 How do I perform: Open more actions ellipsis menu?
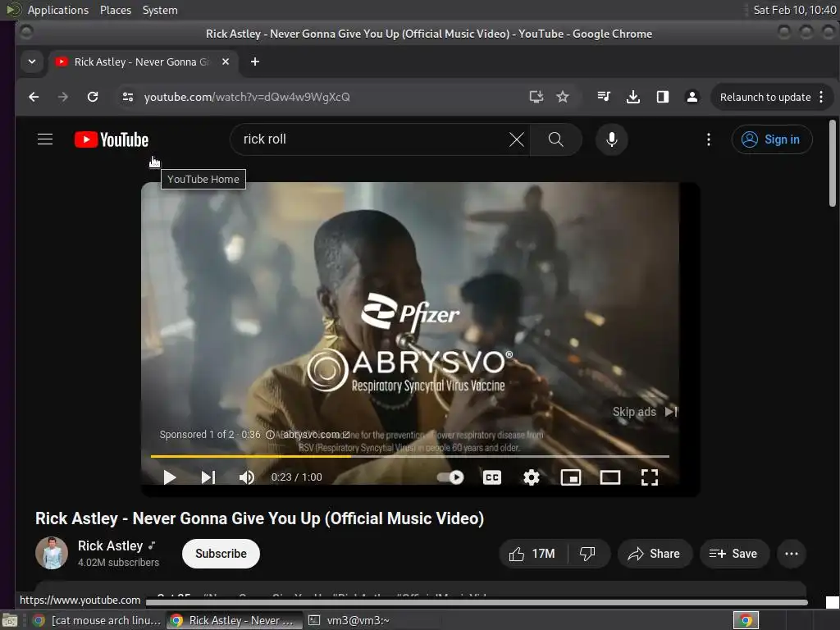tap(792, 554)
